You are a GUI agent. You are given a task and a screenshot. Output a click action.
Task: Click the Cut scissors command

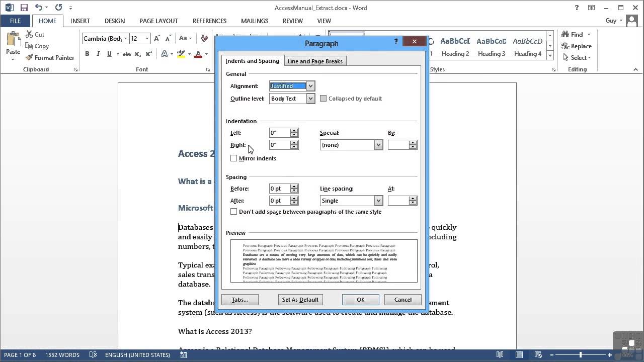click(35, 34)
